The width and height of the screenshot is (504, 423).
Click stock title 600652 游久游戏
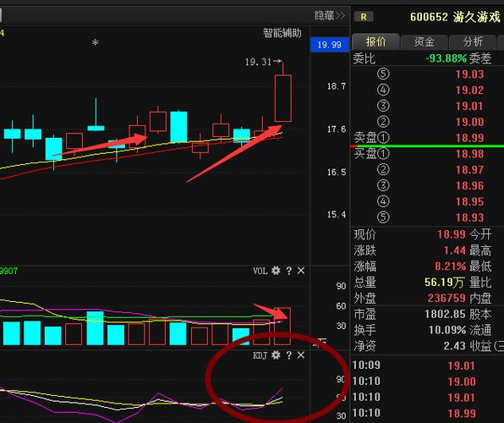pos(455,17)
